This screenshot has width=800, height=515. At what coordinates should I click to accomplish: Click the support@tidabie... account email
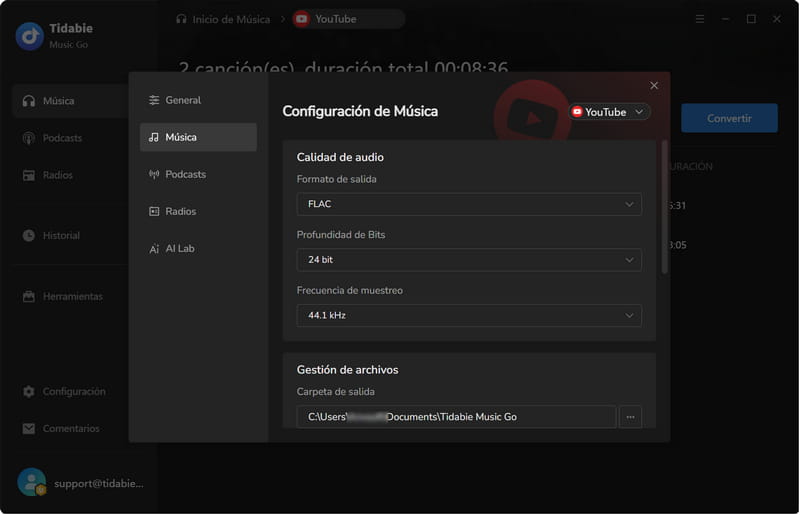[98, 483]
